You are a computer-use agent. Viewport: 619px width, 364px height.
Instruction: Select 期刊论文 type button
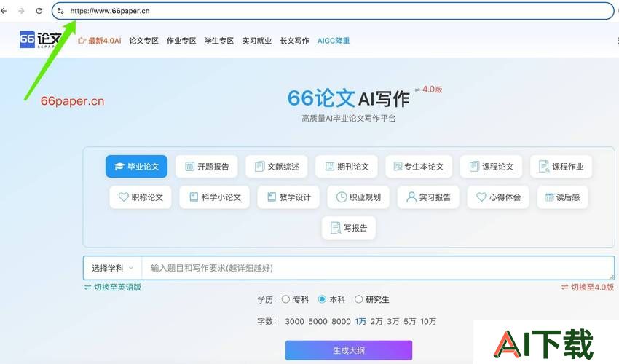coord(347,167)
